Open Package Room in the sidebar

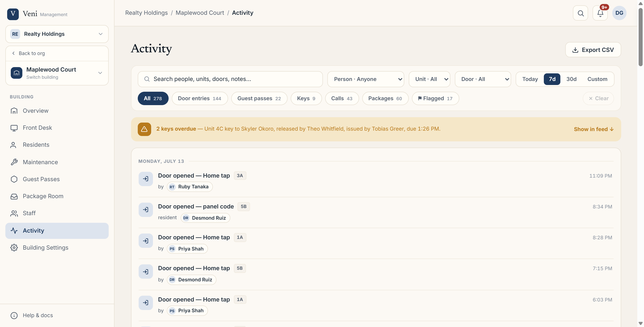pyautogui.click(x=57, y=196)
